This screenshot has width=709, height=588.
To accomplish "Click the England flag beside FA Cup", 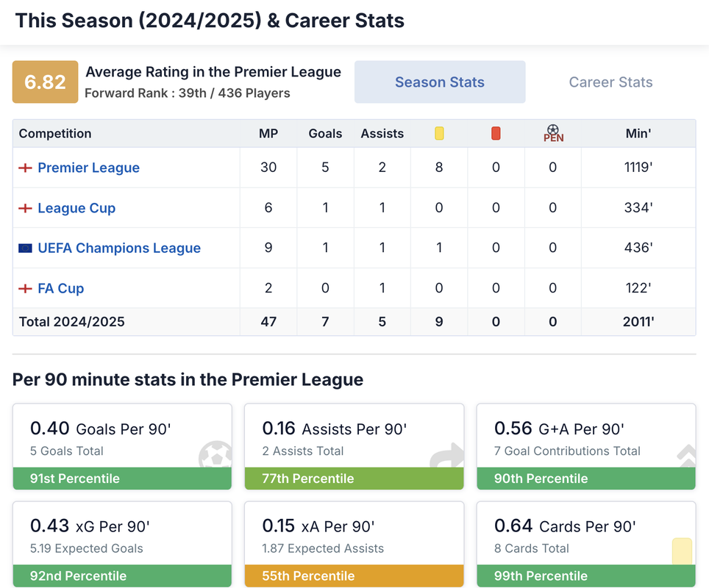I will (x=25, y=289).
